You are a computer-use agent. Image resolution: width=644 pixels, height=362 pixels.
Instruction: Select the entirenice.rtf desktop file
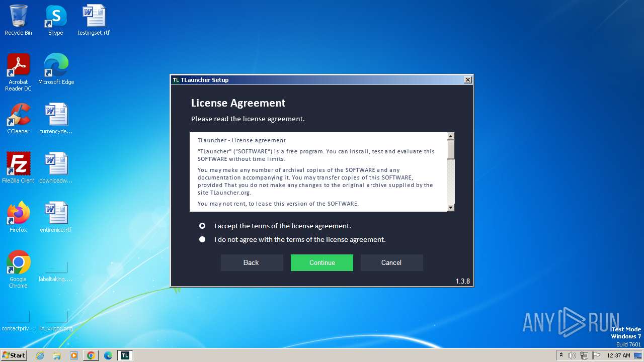[x=56, y=217]
